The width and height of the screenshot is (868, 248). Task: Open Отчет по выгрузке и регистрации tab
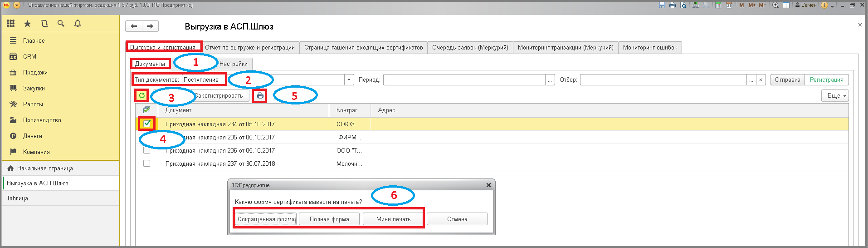(250, 47)
